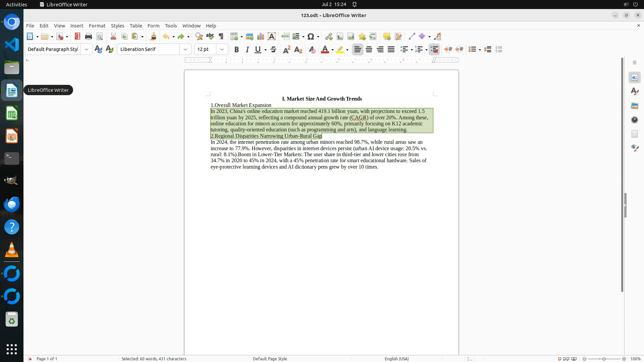The image size is (644, 362).
Task: Expand the paragraph style dropdown
Action: pyautogui.click(x=86, y=49)
